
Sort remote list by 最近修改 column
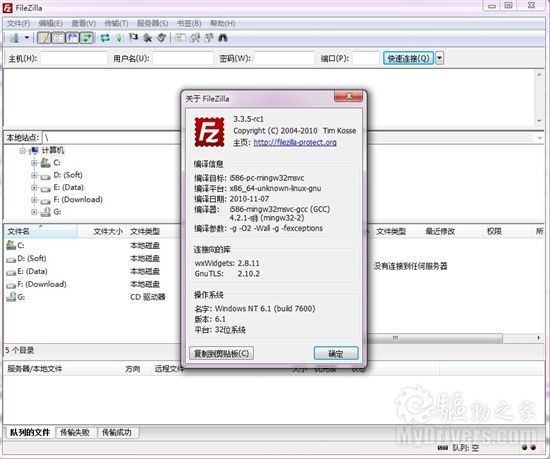point(440,231)
